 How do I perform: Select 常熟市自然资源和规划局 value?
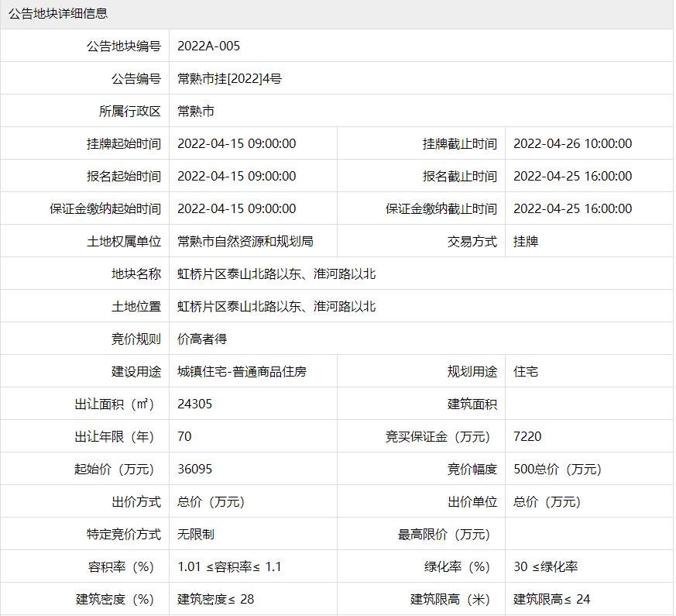245,242
